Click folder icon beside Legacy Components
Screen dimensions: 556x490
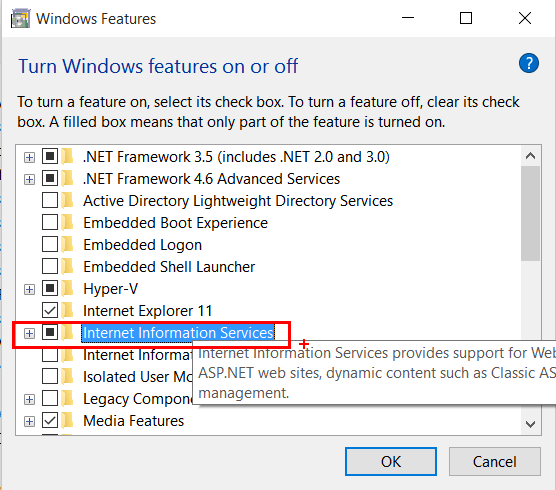point(67,399)
